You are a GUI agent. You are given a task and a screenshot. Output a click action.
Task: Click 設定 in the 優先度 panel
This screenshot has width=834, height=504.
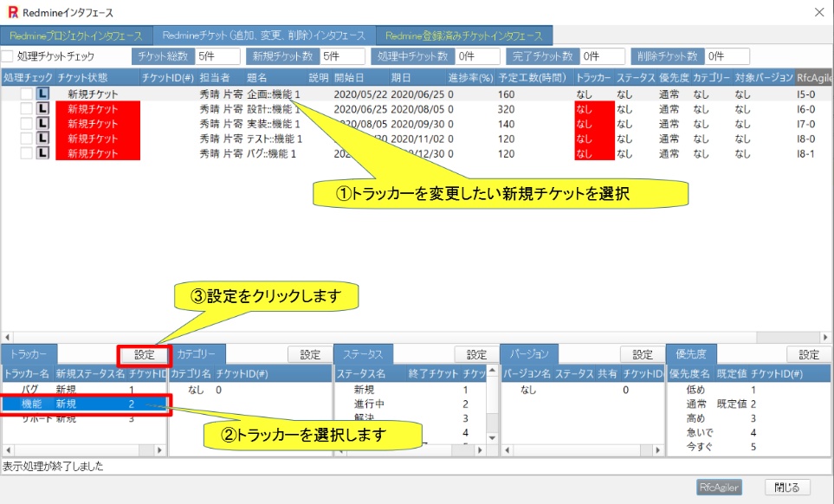[809, 354]
